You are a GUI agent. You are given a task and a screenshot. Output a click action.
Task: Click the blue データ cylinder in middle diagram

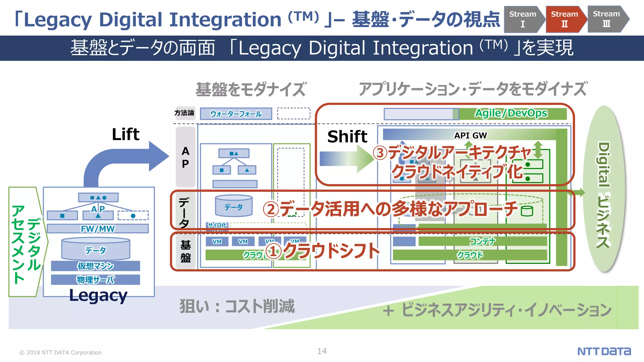234,206
